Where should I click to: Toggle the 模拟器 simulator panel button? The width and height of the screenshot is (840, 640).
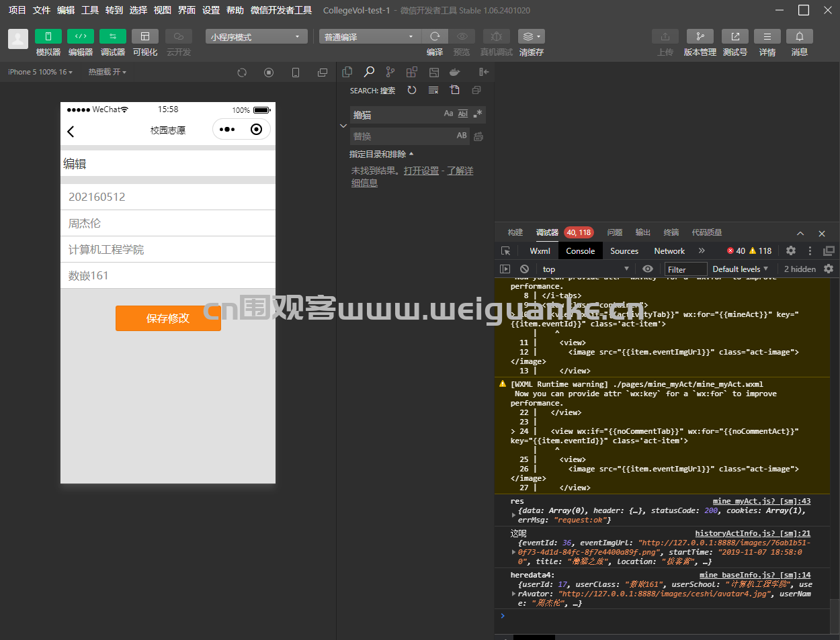click(x=48, y=36)
